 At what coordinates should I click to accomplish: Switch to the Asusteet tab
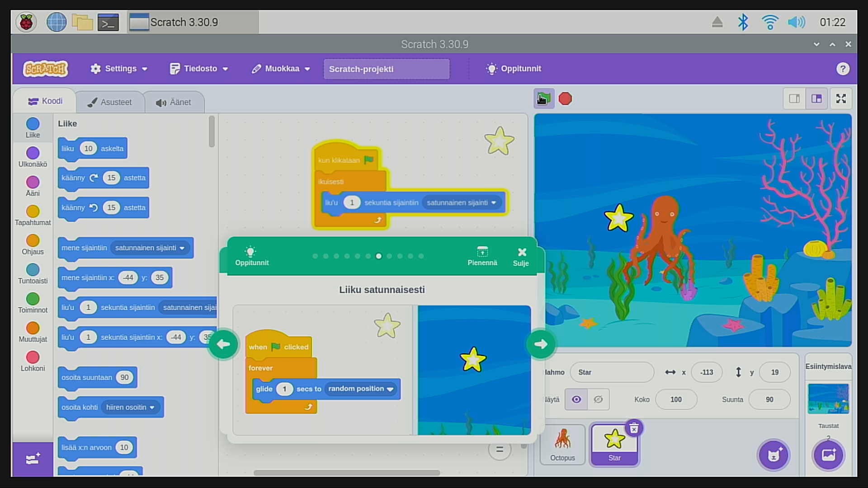(110, 102)
